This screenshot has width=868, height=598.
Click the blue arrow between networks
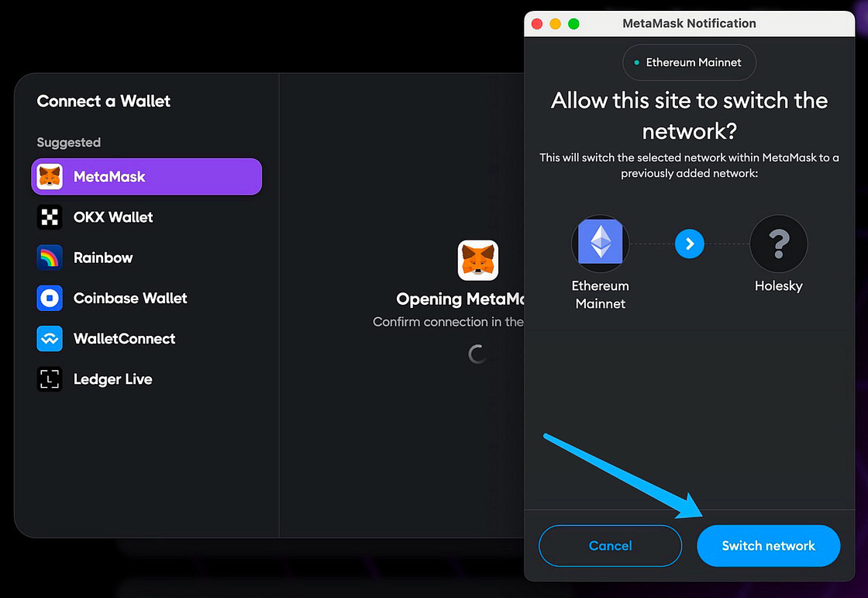689,244
